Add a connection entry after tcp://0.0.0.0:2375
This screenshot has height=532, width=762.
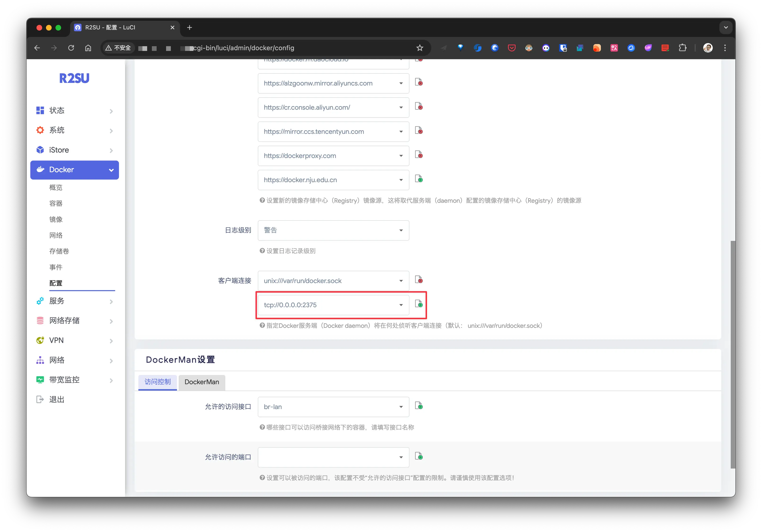pyautogui.click(x=419, y=304)
